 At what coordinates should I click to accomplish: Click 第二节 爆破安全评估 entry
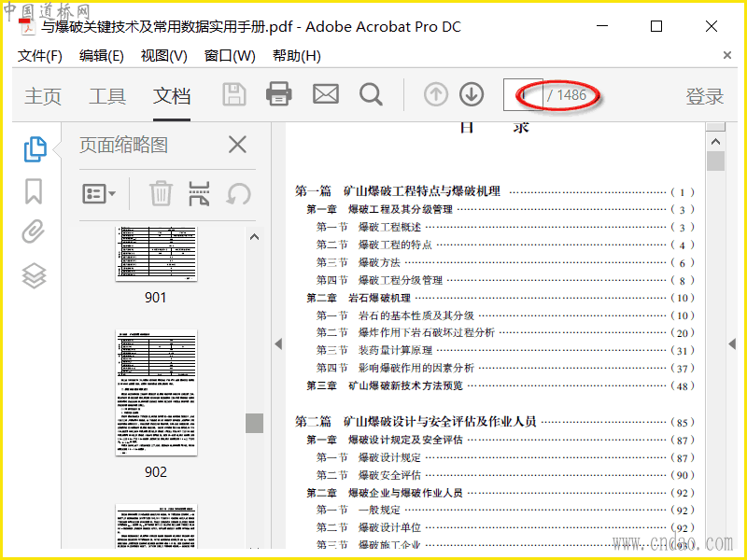coord(505,475)
